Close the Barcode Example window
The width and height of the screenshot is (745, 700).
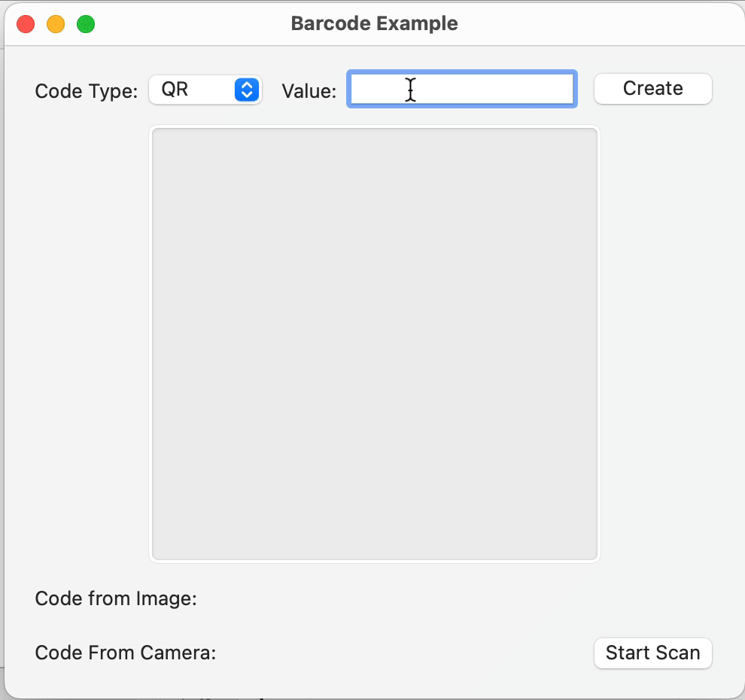[26, 24]
